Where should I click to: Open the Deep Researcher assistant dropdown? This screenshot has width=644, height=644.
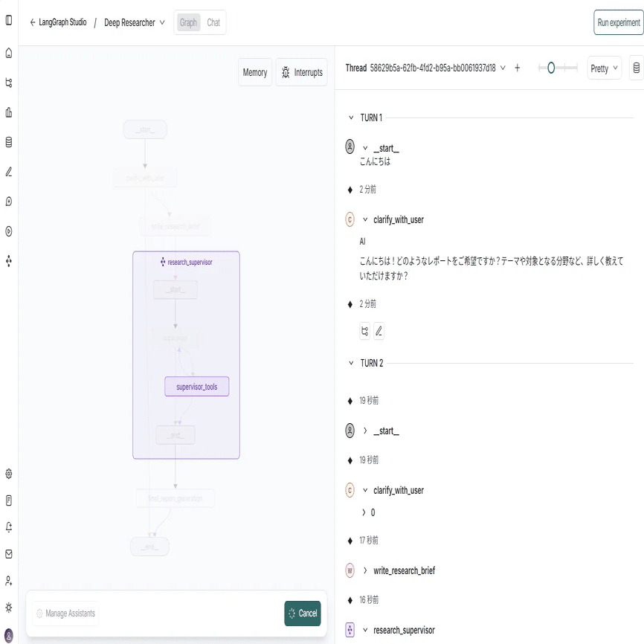click(x=135, y=22)
